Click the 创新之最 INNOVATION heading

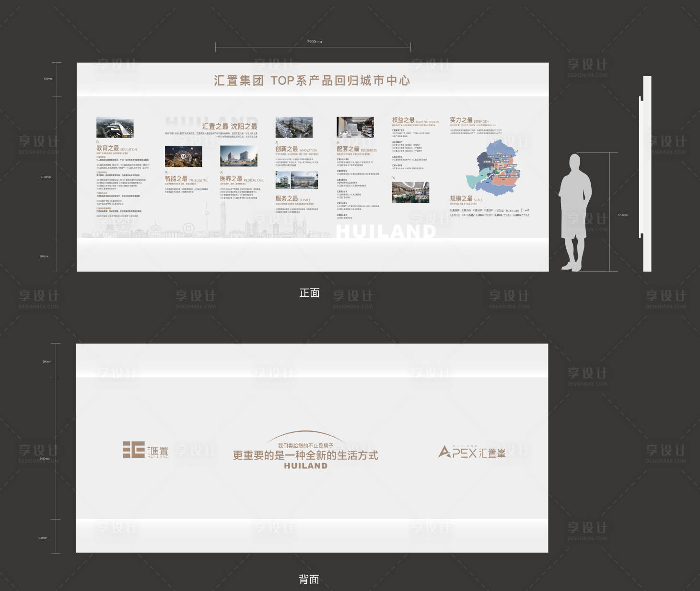pyautogui.click(x=296, y=149)
